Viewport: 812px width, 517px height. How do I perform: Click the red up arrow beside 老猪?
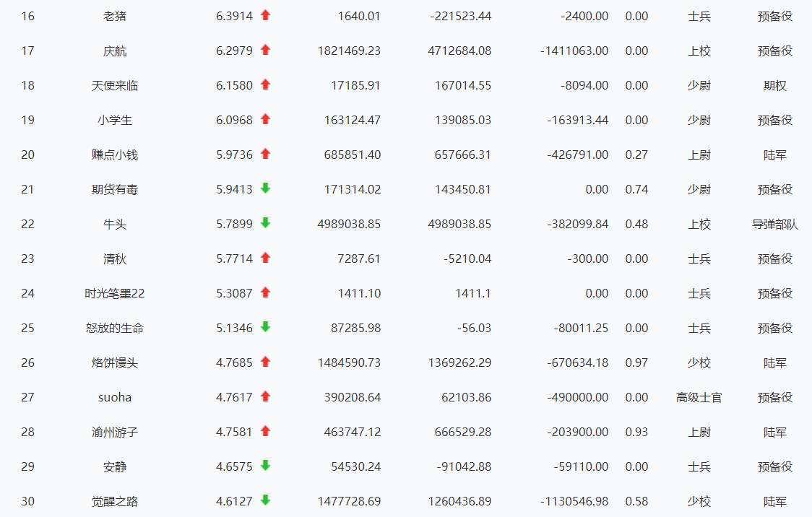click(x=265, y=15)
